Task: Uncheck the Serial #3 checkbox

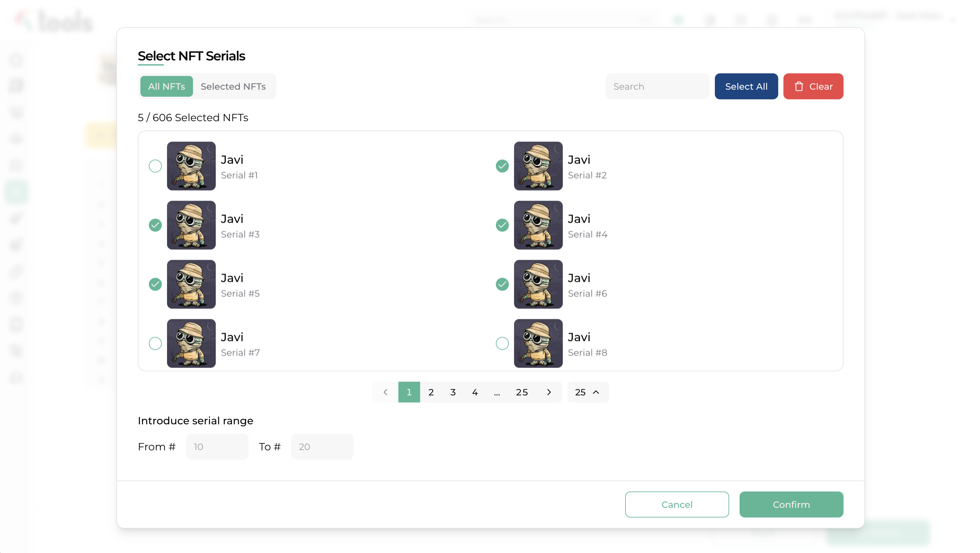Action: [x=155, y=225]
